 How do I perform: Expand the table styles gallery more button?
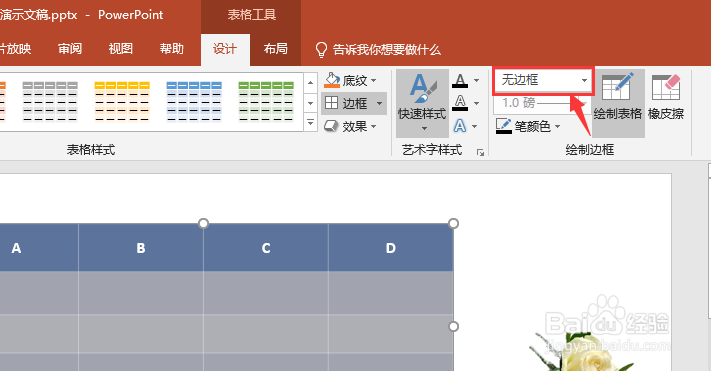tap(311, 122)
